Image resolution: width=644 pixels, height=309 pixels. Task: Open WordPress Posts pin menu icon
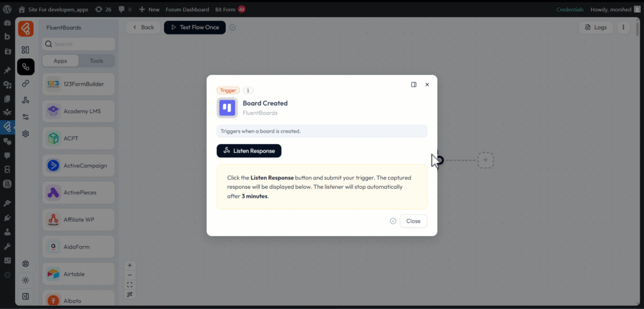[x=7, y=70]
